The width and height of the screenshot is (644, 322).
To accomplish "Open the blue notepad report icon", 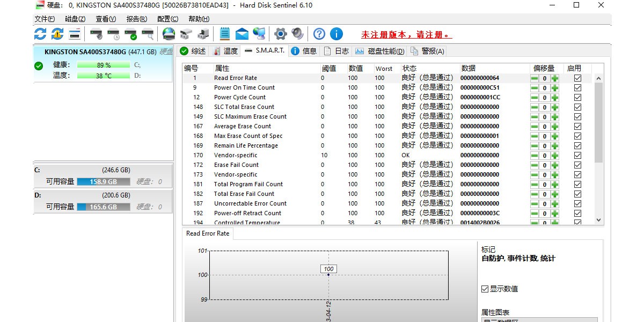I will click(x=225, y=34).
